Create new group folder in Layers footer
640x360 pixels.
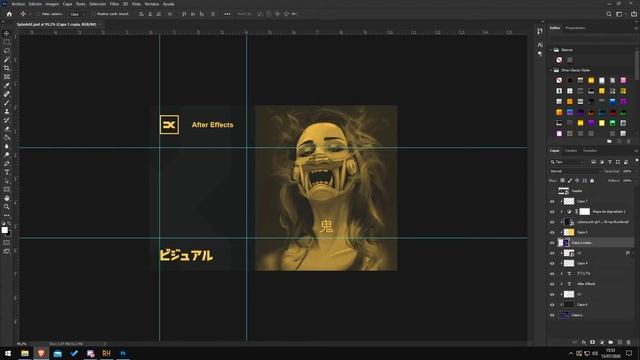[611, 342]
